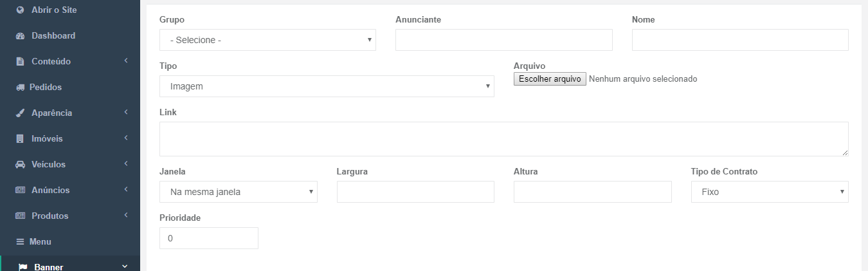Click the Pedidos truck icon
Image resolution: width=868 pixels, height=271 pixels.
pos(20,88)
